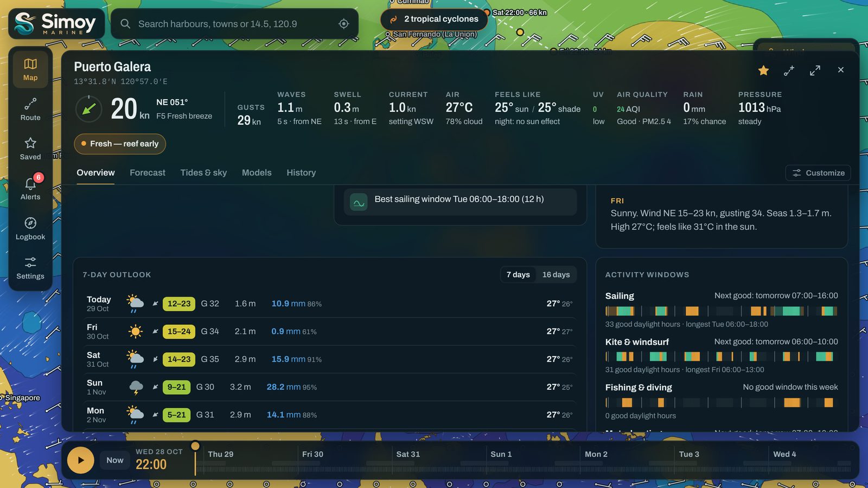The width and height of the screenshot is (868, 488).
Task: Click the add-to-route icon in panel header
Action: (789, 70)
